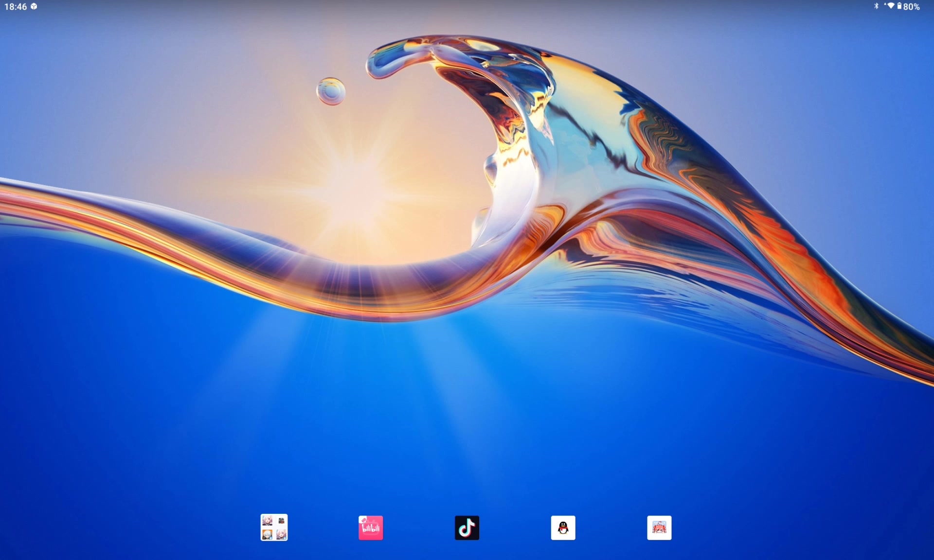Click empty dock space between QQ and pink-haired app
The width and height of the screenshot is (934, 560).
pos(611,527)
